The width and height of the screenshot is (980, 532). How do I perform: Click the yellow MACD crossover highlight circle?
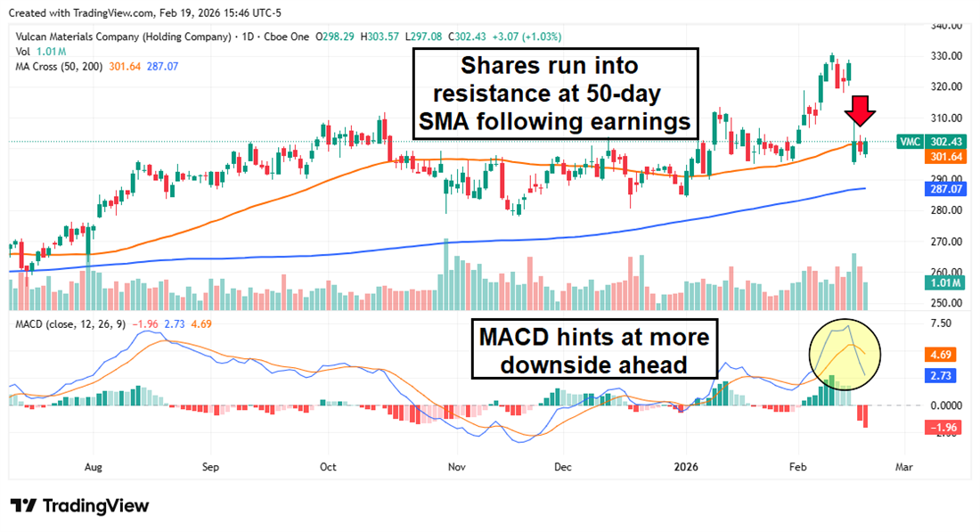coord(845,354)
